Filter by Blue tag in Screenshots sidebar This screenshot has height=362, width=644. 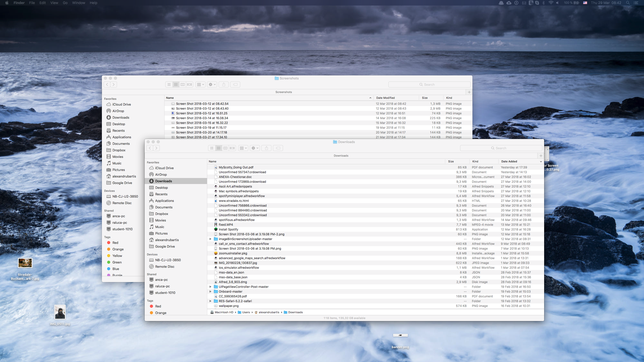[x=123, y=269]
